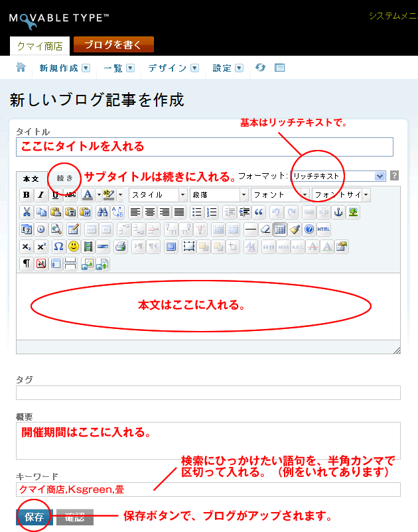Click the text color A icon
418x532 pixels.
(88, 195)
